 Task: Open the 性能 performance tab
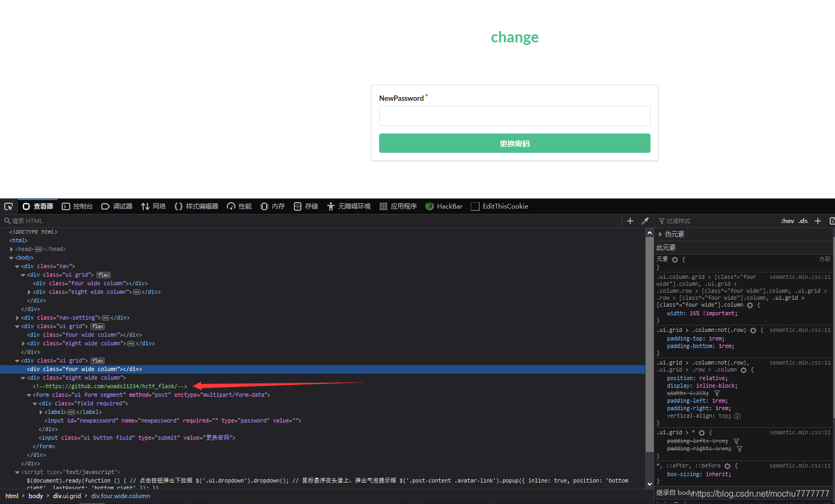coord(239,206)
